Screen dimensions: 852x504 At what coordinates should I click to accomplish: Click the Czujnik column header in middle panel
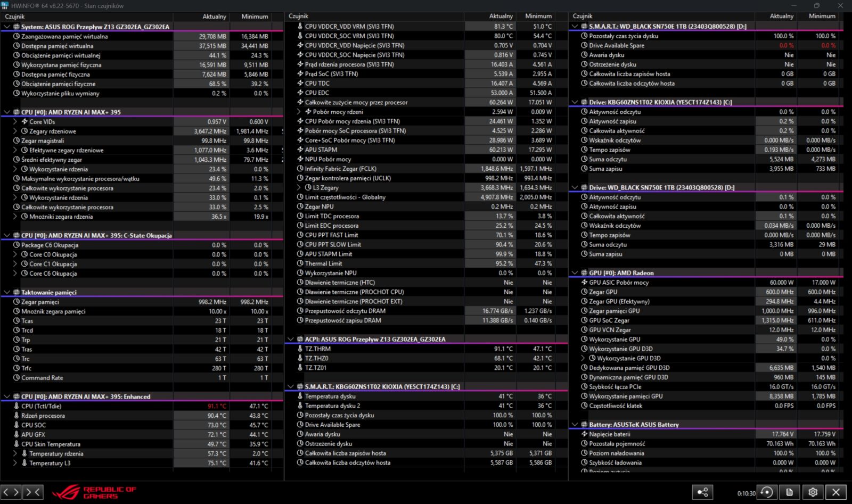[299, 16]
